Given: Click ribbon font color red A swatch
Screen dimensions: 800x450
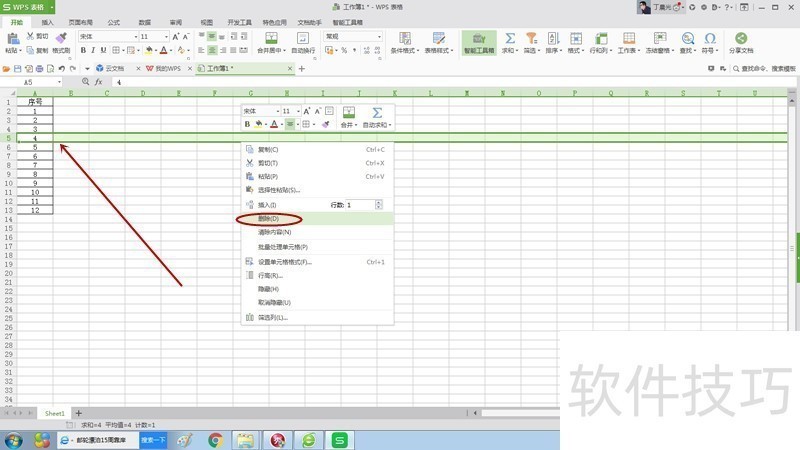Looking at the screenshot, I should click(163, 50).
